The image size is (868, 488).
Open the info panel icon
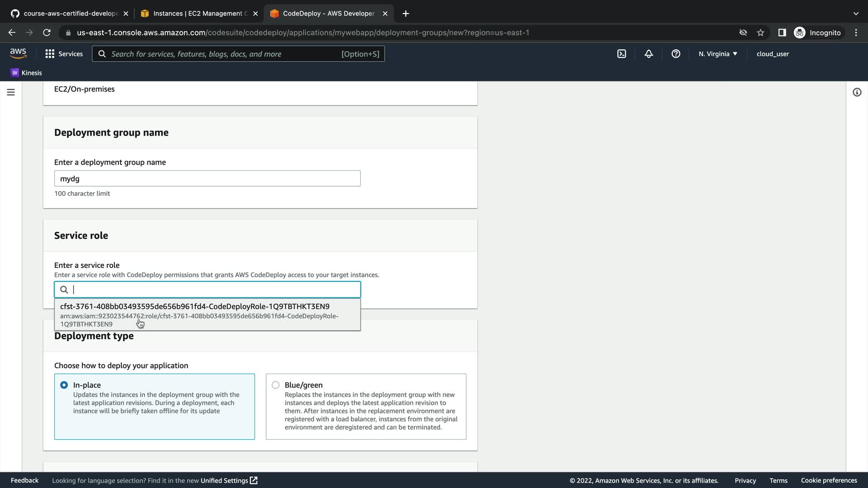click(857, 92)
